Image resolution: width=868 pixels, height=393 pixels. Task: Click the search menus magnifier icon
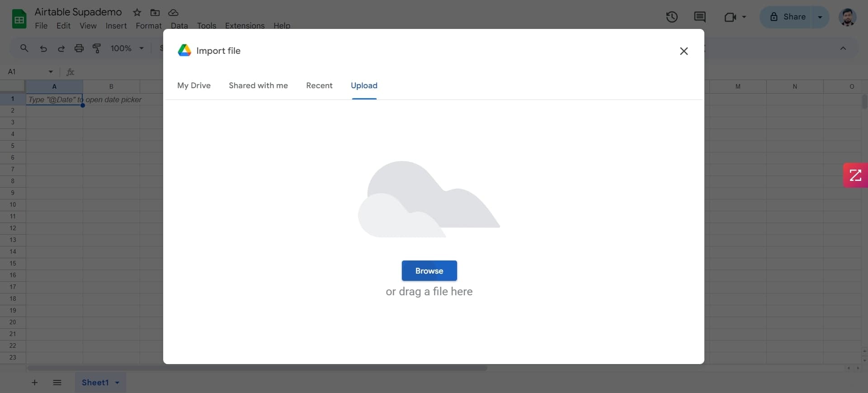[x=24, y=48]
